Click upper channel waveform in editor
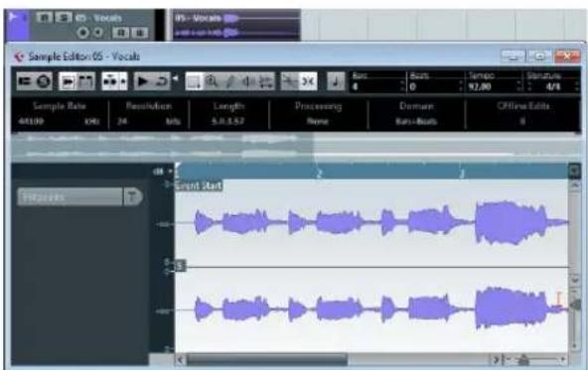The width and height of the screenshot is (588, 370). [371, 222]
